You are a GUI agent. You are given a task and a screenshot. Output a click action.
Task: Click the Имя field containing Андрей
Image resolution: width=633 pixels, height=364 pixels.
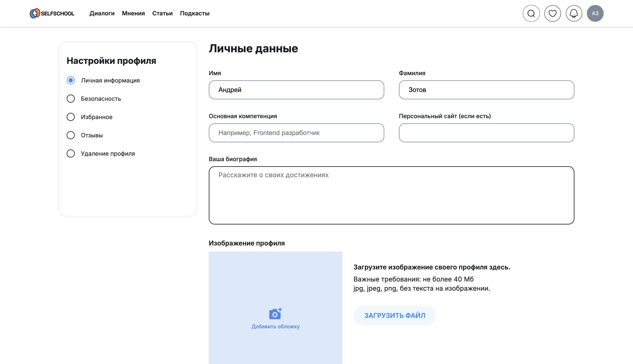coord(296,90)
